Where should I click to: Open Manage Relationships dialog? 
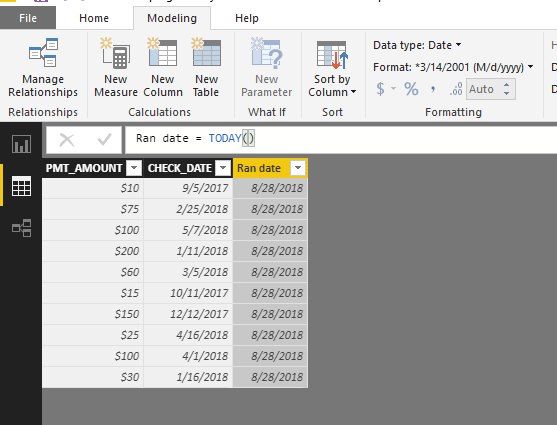pyautogui.click(x=43, y=68)
